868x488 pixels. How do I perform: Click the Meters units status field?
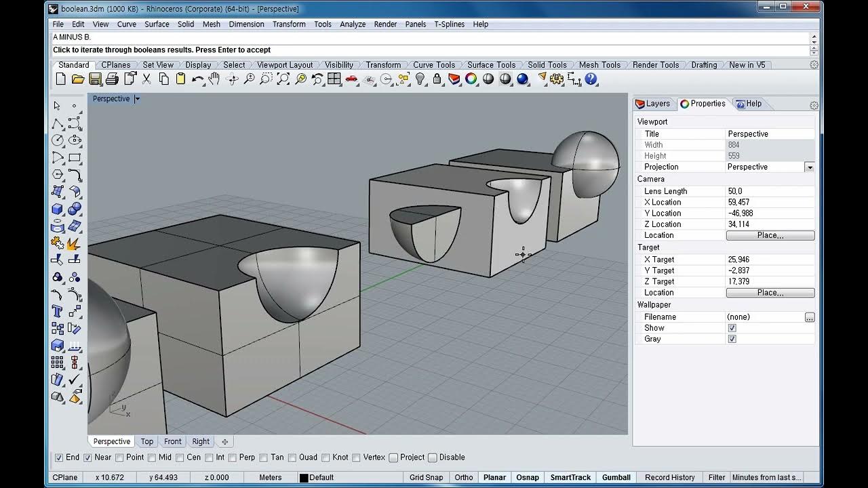271,477
